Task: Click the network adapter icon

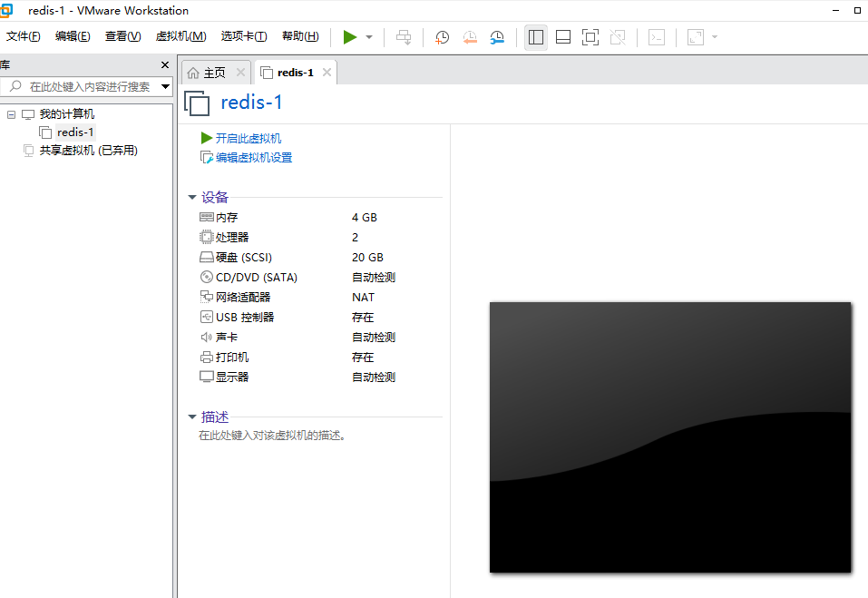Action: (207, 297)
